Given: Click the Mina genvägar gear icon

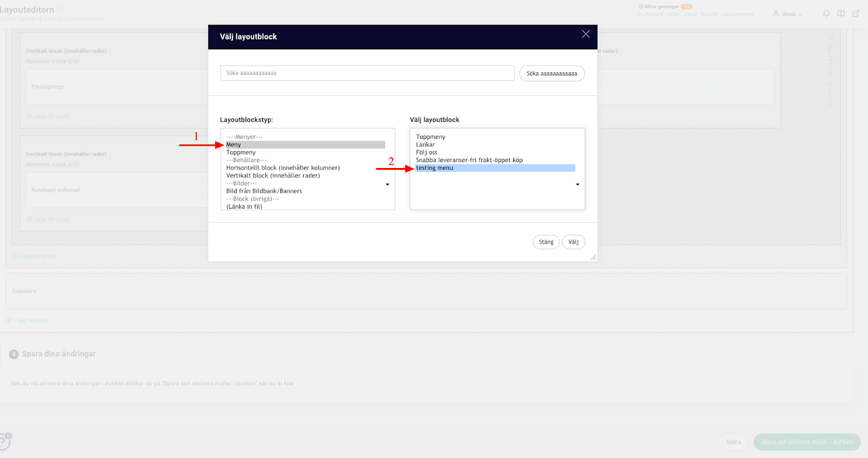Looking at the screenshot, I should pyautogui.click(x=641, y=6).
